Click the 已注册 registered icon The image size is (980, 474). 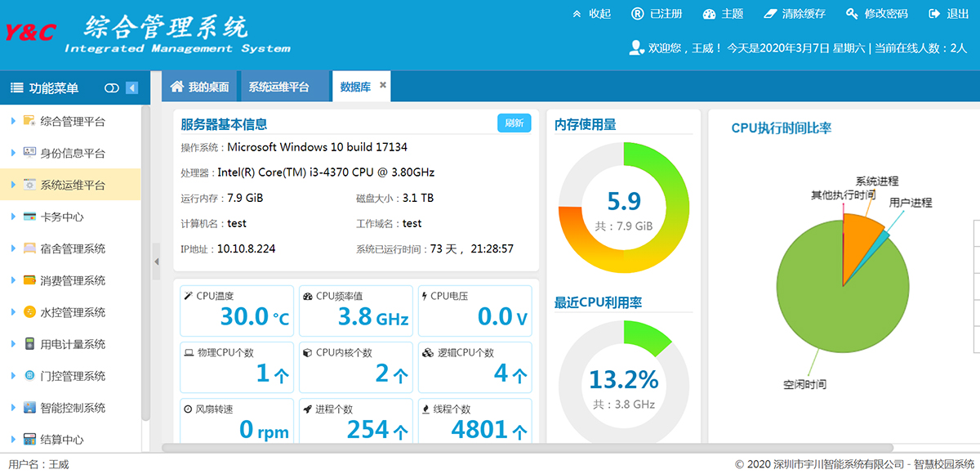pos(638,14)
